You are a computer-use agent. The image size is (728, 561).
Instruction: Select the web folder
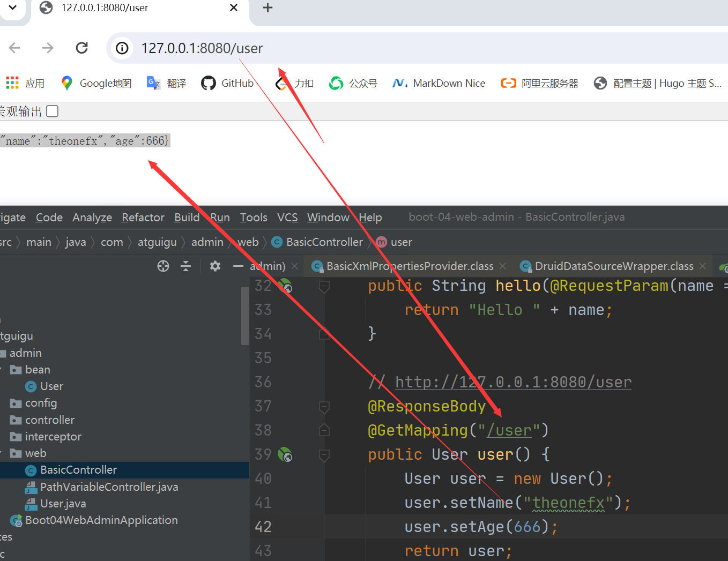[28, 453]
